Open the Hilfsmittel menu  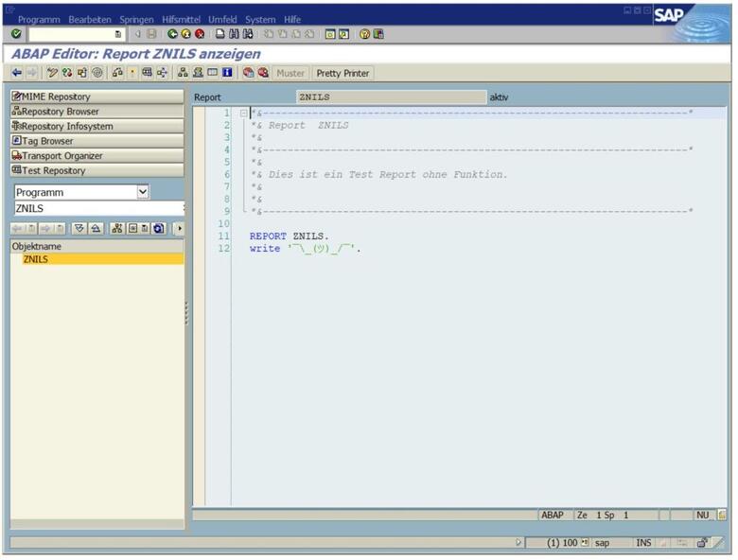[x=182, y=19]
